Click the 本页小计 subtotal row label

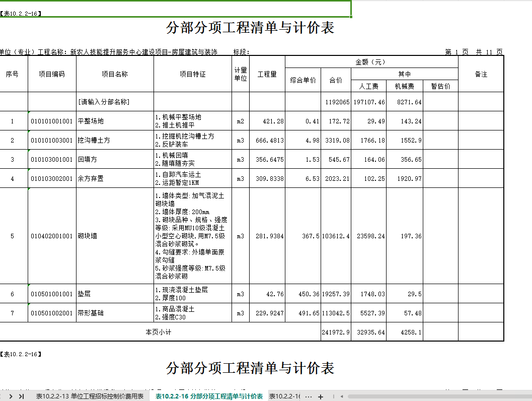[x=159, y=332]
